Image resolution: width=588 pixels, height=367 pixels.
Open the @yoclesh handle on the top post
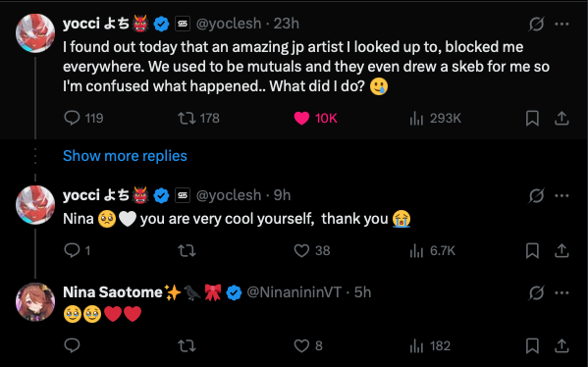(x=229, y=24)
